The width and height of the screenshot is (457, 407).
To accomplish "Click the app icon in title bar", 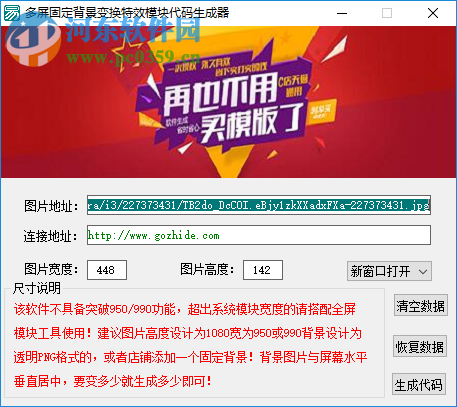I will (12, 13).
